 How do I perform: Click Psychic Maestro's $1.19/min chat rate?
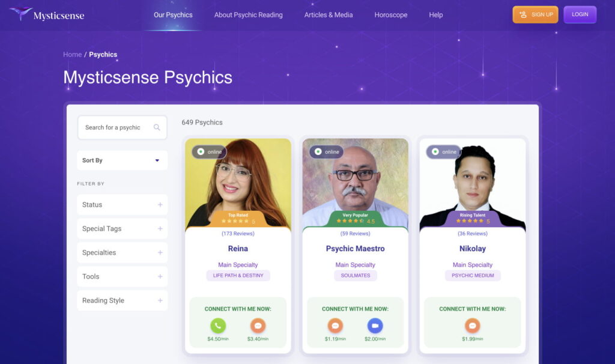click(x=335, y=339)
